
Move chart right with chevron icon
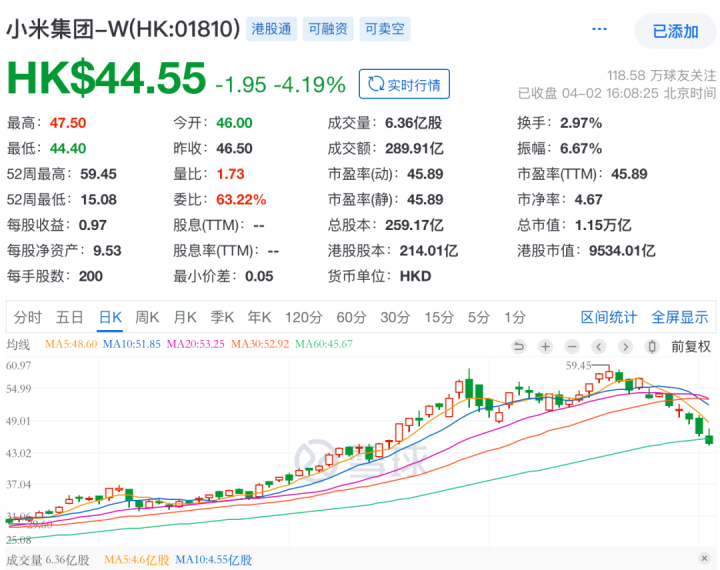(625, 346)
